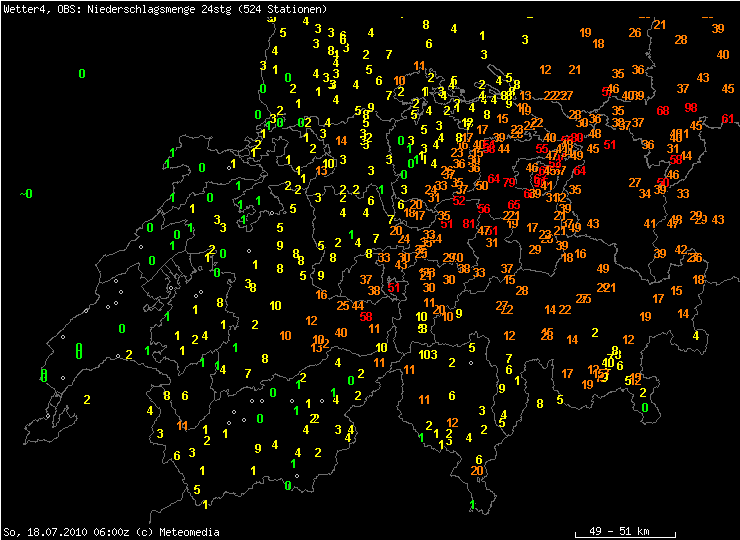Click the red '58' station left of center
The image size is (740, 540).
point(365,316)
